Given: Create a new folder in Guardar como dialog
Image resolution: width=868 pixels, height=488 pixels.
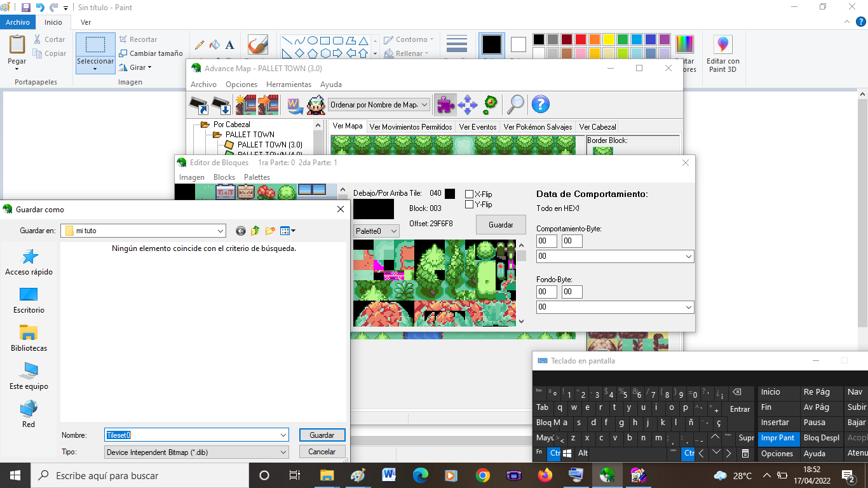Looking at the screenshot, I should (x=270, y=231).
